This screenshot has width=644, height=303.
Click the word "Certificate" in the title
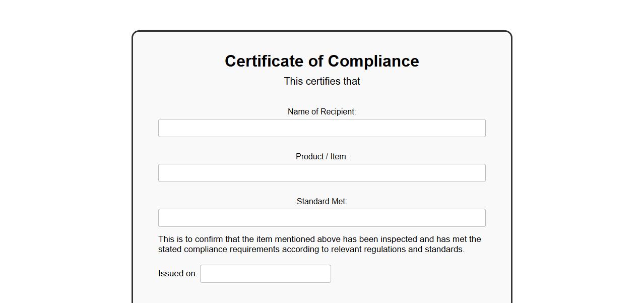(x=264, y=61)
